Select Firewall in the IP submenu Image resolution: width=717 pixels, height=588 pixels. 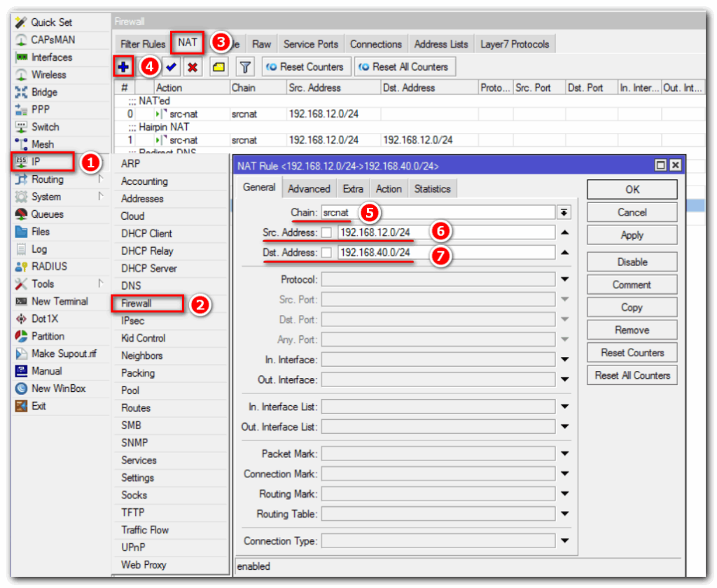(x=137, y=303)
